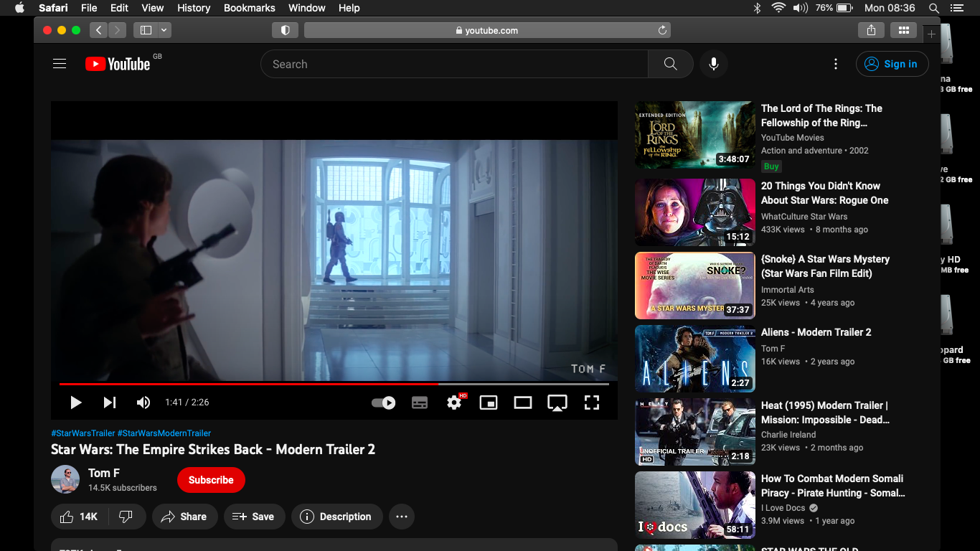Open the Window menu

(x=307, y=8)
